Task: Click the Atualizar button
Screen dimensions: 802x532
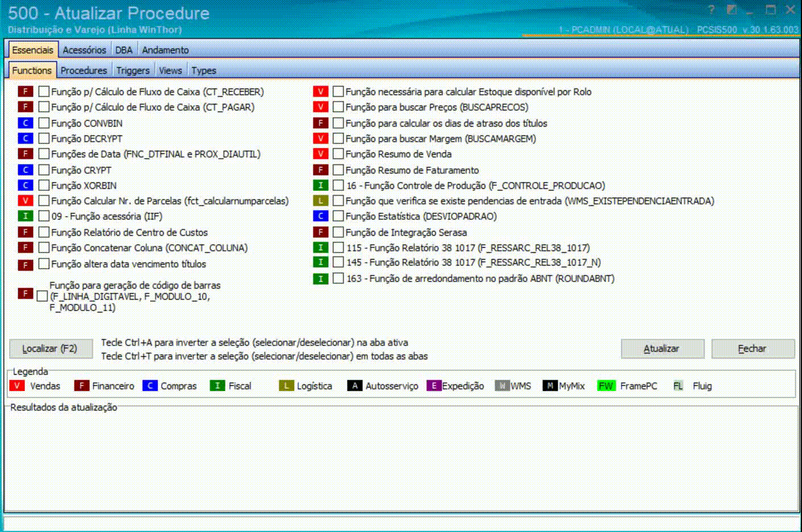Action: pyautogui.click(x=662, y=348)
